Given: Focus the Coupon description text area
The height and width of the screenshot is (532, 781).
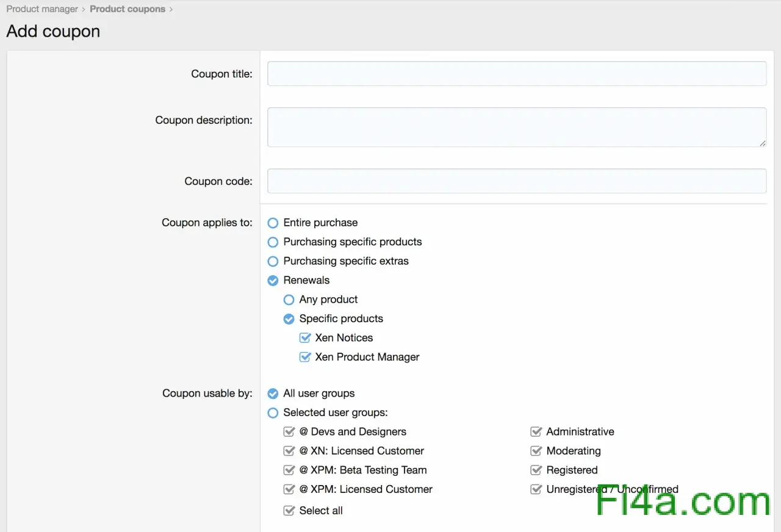Looking at the screenshot, I should point(516,127).
